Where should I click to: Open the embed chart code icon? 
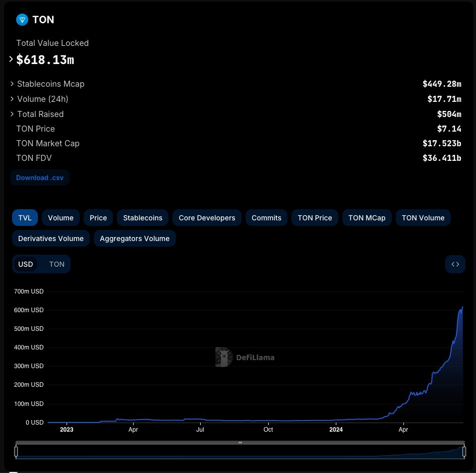(455, 264)
